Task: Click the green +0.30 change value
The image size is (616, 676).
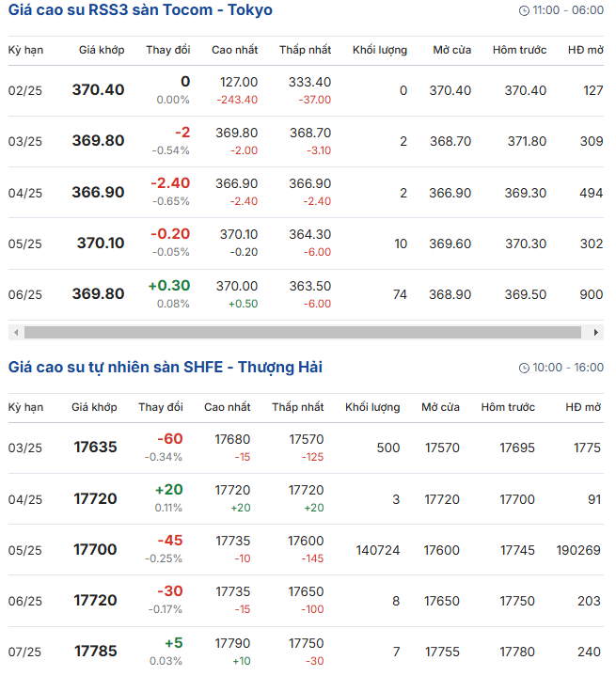Action: (168, 285)
